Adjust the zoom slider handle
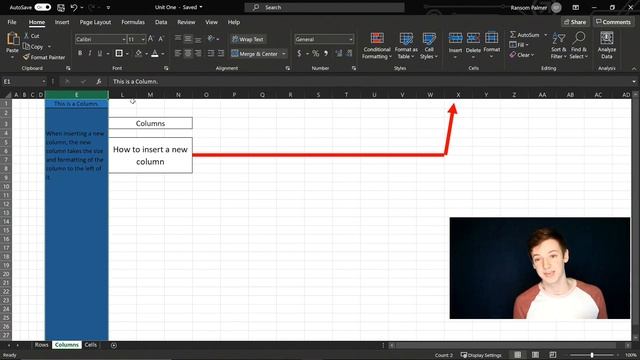The height and width of the screenshot is (360, 640). coord(592,355)
